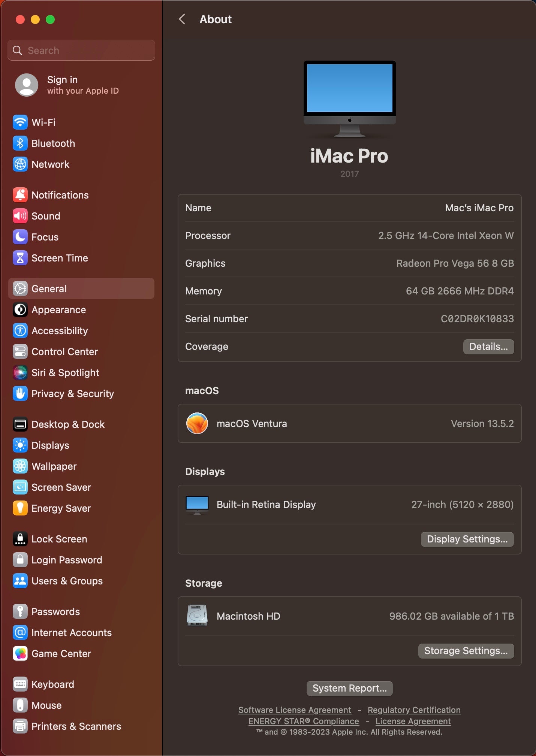Select the Game Center icon
536x756 pixels.
tap(20, 653)
